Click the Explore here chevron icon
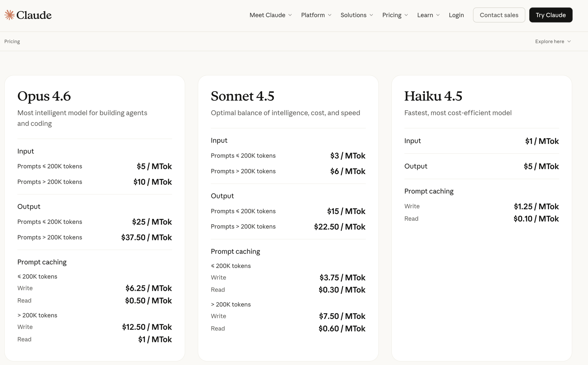Image resolution: width=588 pixels, height=365 pixels. point(569,42)
